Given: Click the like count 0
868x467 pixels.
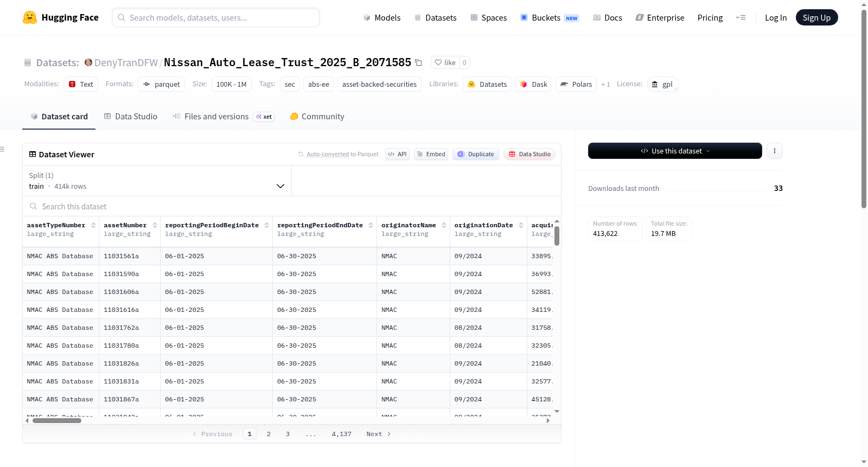Looking at the screenshot, I should pyautogui.click(x=464, y=62).
